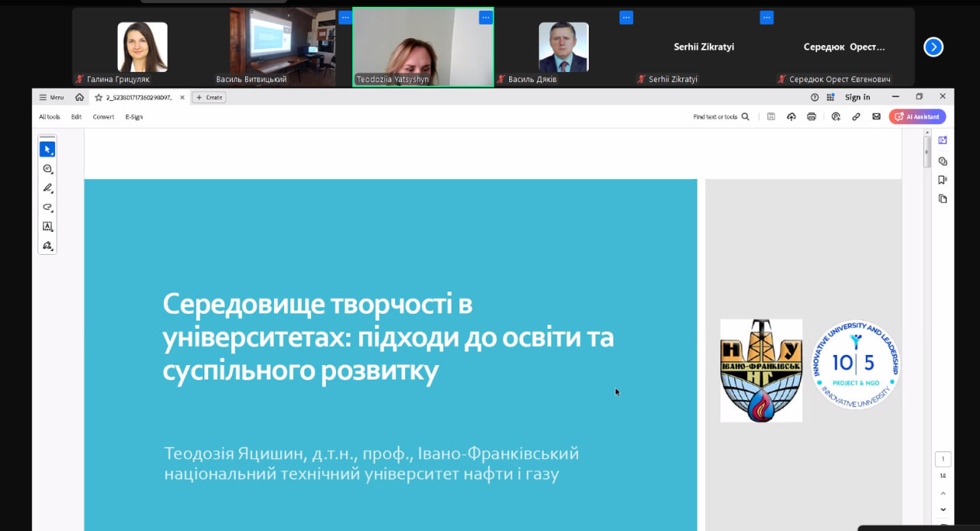Screen dimensions: 980x531
Task: Click the upload to cloud icon
Action: [x=791, y=117]
